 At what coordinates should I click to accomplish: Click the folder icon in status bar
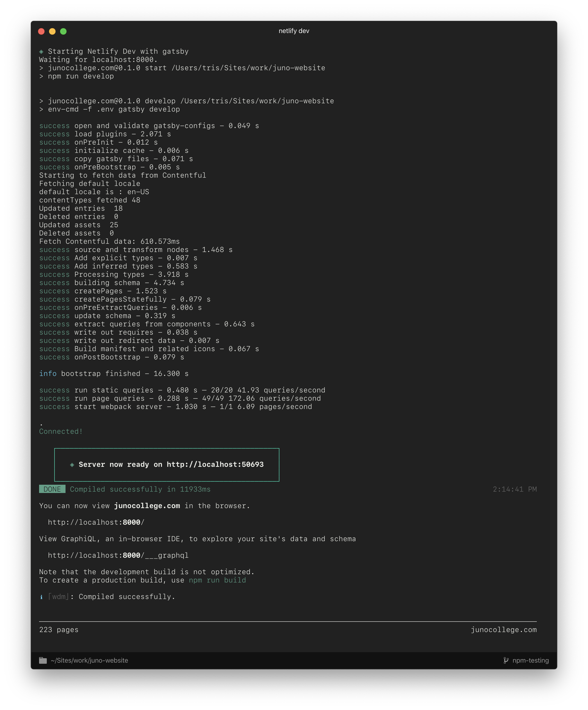pyautogui.click(x=43, y=660)
